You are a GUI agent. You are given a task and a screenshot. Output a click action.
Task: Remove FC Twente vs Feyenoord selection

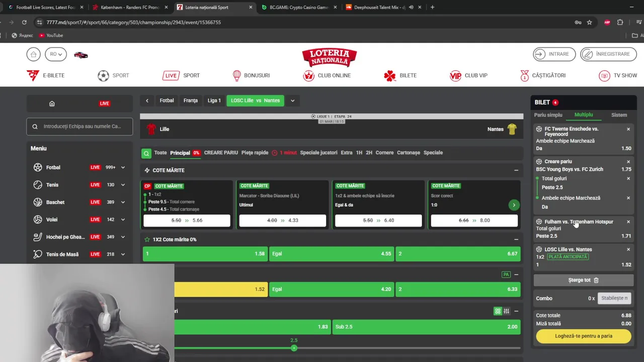pos(628,129)
